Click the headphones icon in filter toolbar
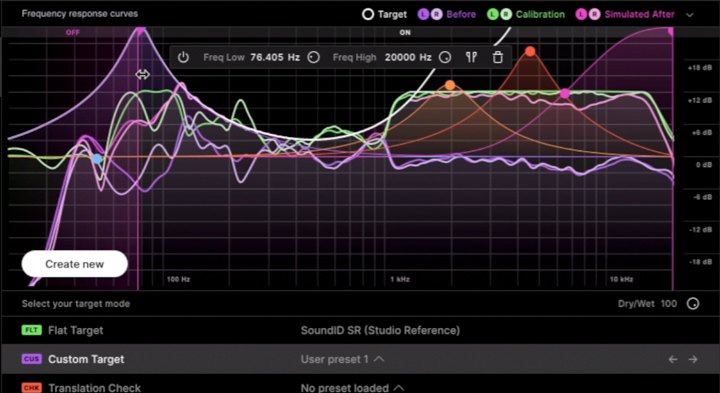This screenshot has width=720, height=393. coord(471,57)
